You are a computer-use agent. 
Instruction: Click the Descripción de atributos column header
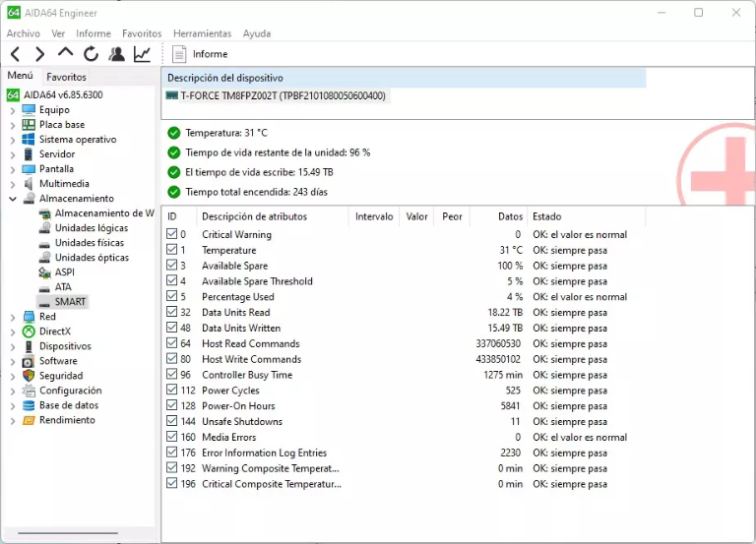272,216
